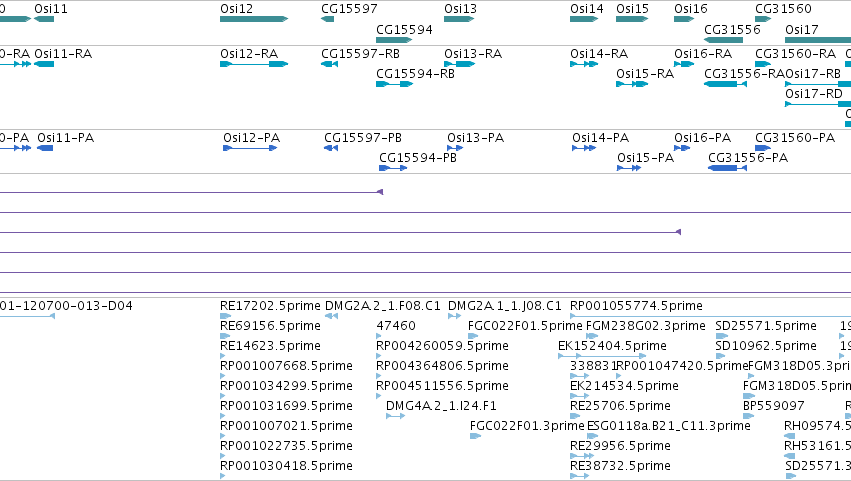The height and width of the screenshot is (481, 851).
Task: Click the FGM238G02.3prime EST
Action: pyautogui.click(x=593, y=336)
